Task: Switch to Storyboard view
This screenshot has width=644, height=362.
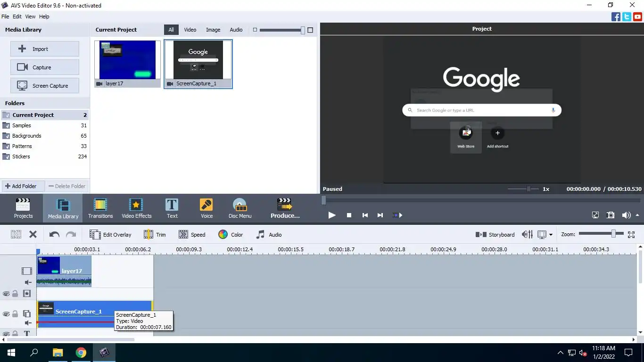Action: [495, 234]
